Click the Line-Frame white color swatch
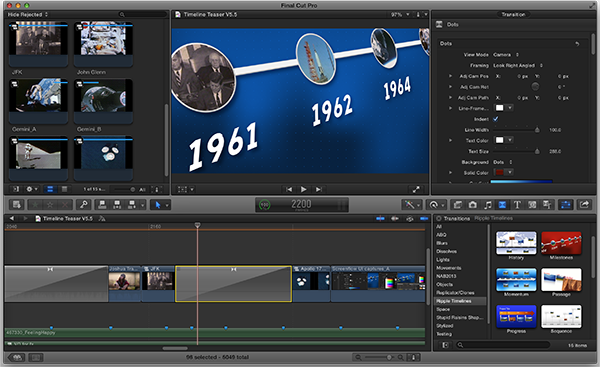 click(500, 108)
